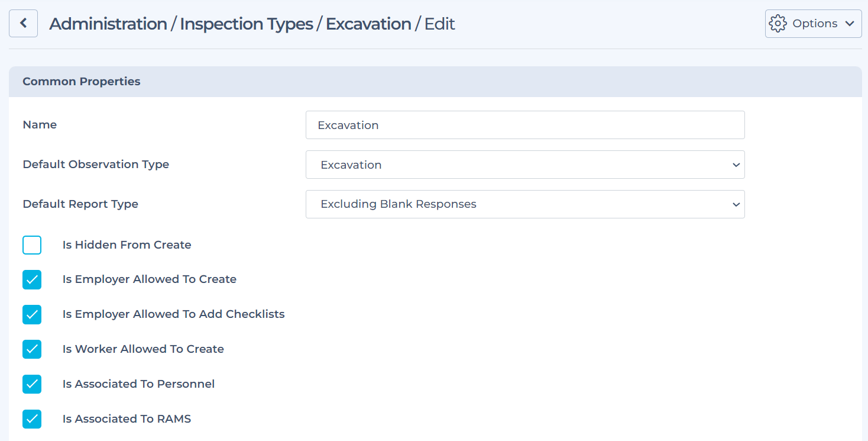Click the gear icon in Options
Viewport: 868px width, 441px height.
tap(778, 24)
